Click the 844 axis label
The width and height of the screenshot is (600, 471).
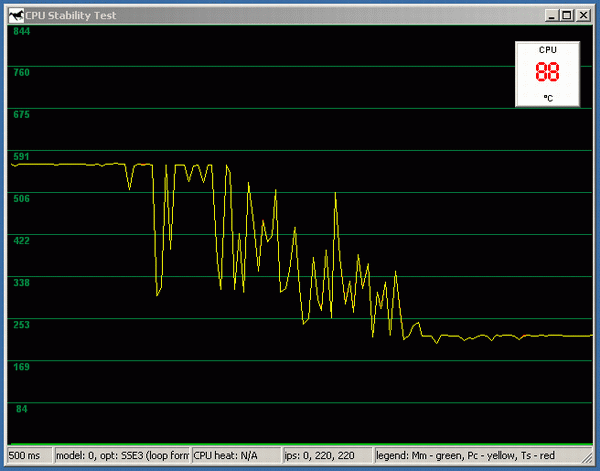tap(21, 31)
